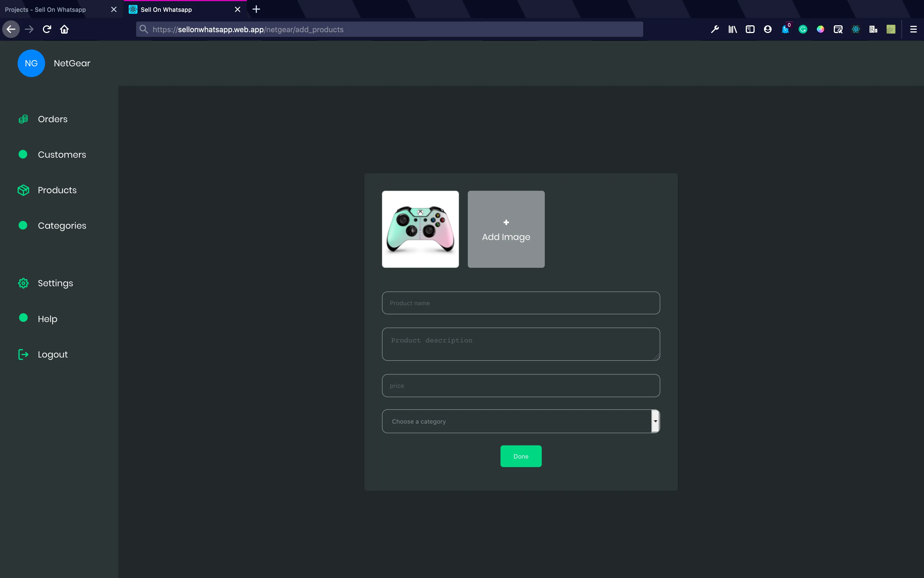Open the Customers section

tap(62, 154)
